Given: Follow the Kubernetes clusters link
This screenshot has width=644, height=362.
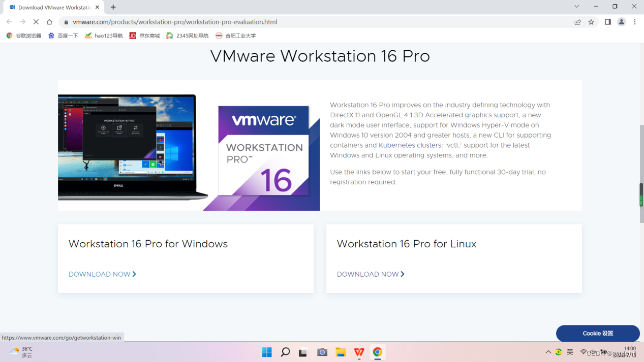Looking at the screenshot, I should tap(410, 145).
